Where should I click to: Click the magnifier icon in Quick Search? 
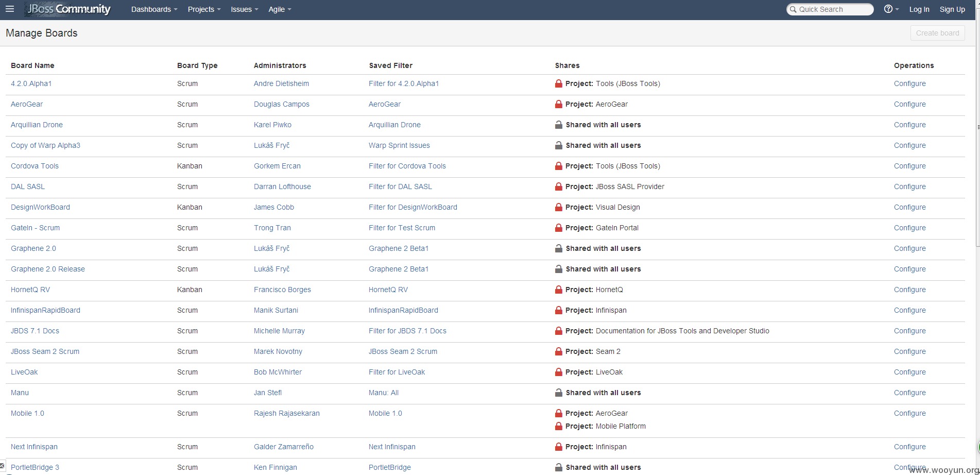794,9
